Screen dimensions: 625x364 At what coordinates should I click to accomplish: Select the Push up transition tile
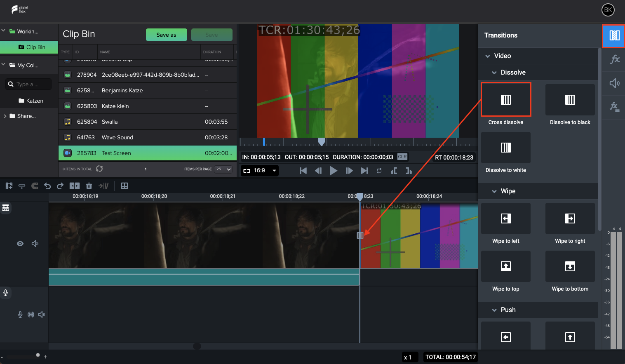570,337
